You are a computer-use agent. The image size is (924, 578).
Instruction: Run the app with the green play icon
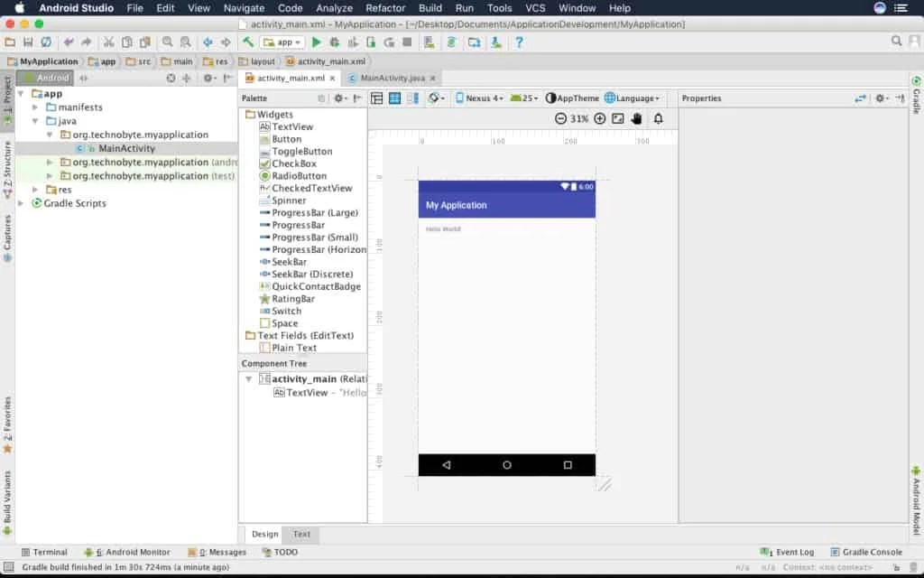317,42
